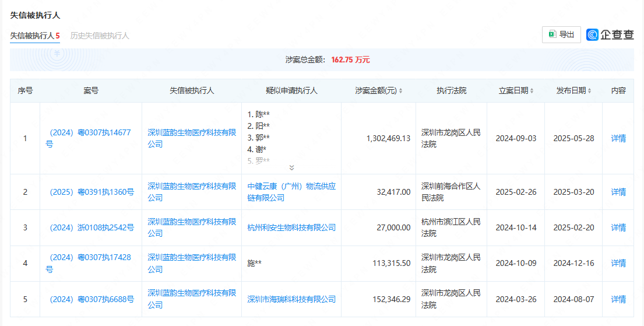Open 深圳市海瑞科科技有限公司 link
644x326 pixels.
click(291, 299)
